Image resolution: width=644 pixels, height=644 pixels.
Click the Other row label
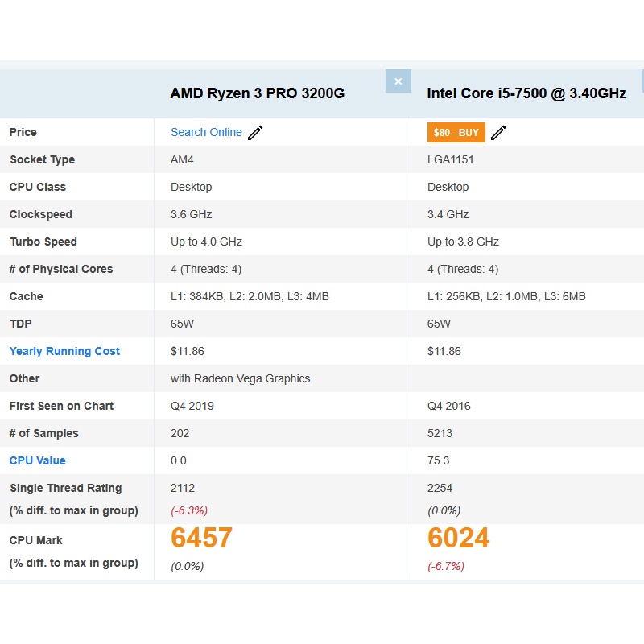(24, 378)
